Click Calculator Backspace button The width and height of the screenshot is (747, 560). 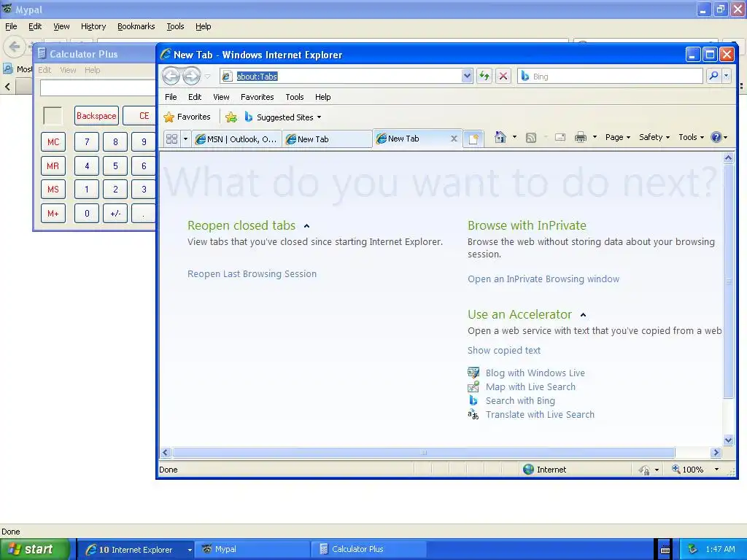[96, 116]
